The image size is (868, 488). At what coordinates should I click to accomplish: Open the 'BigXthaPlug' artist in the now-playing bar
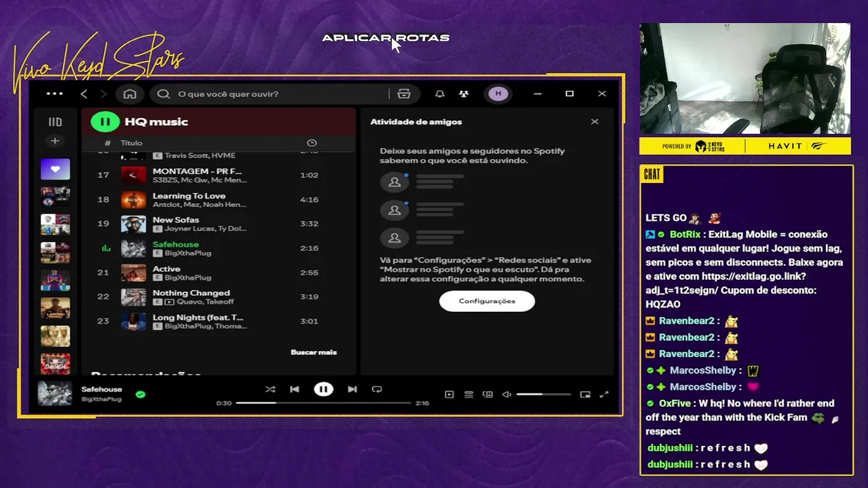[x=101, y=399]
